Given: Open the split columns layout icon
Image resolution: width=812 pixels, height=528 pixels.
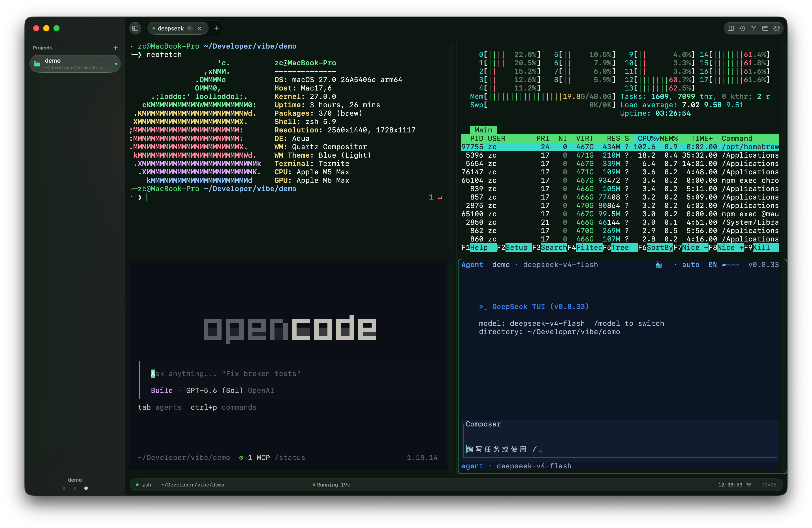Looking at the screenshot, I should (730, 28).
